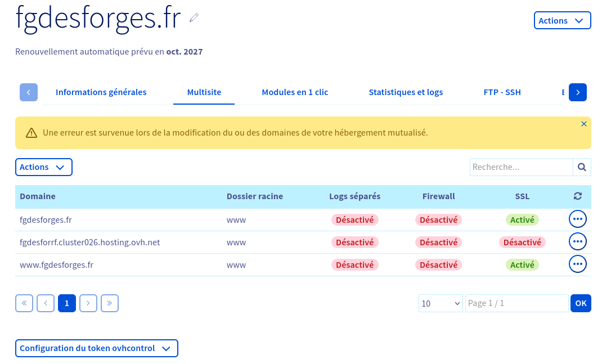This screenshot has width=602, height=364.
Task: Change the rows per page selector
Action: [x=441, y=303]
